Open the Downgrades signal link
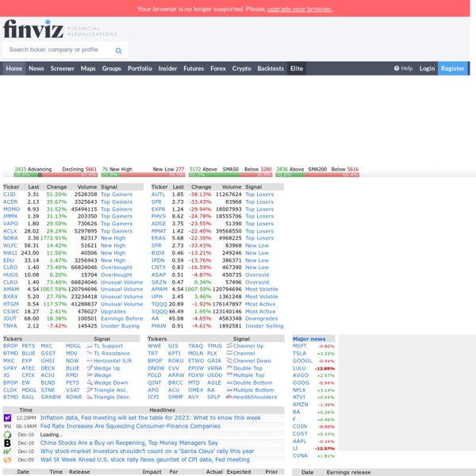 [261, 319]
